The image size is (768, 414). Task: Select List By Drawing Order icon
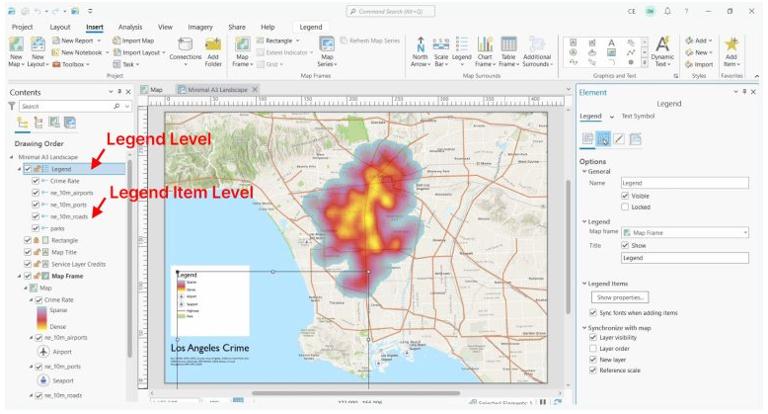tap(23, 122)
